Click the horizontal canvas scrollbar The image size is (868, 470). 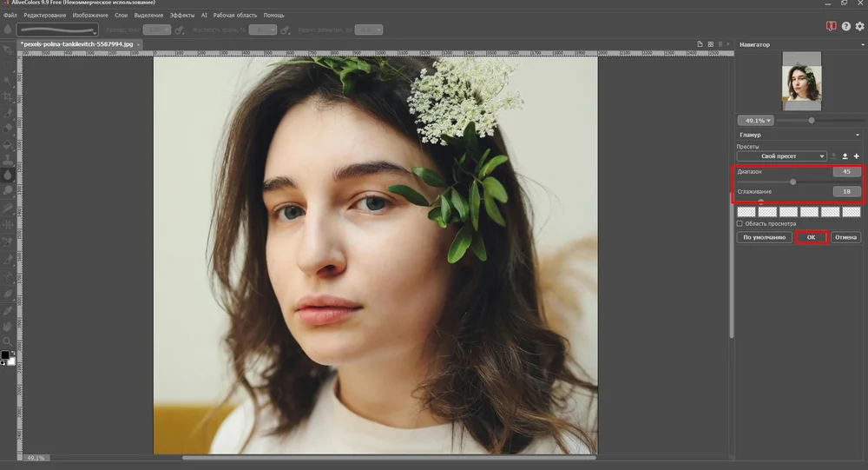point(389,458)
